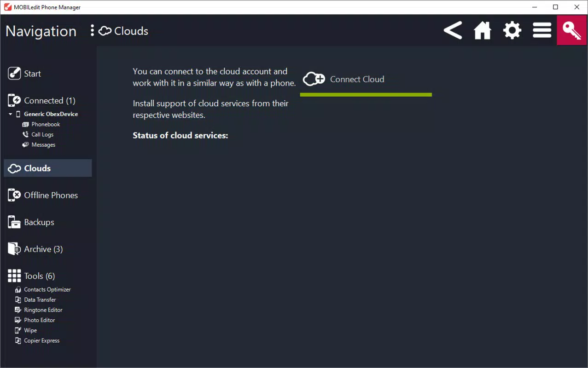Image resolution: width=588 pixels, height=368 pixels.
Task: Click the Start sidebar icon
Action: pyautogui.click(x=14, y=74)
